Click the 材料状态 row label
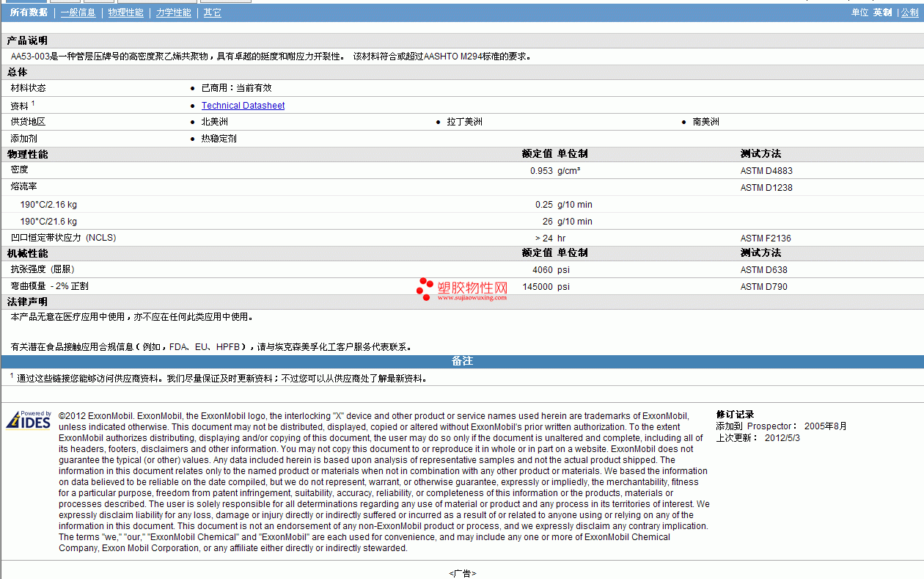This screenshot has height=579, width=924. point(28,88)
